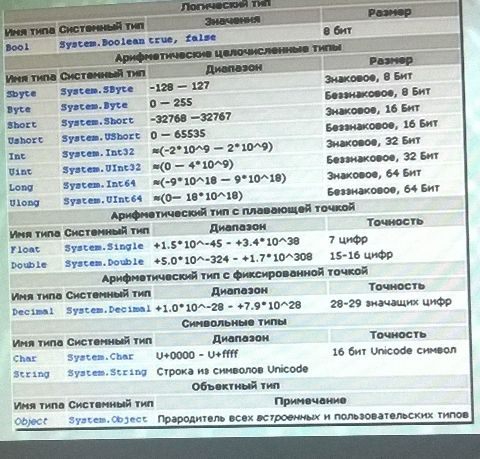Click the Ulong type name
This screenshot has width=480, height=459.
click(24, 203)
